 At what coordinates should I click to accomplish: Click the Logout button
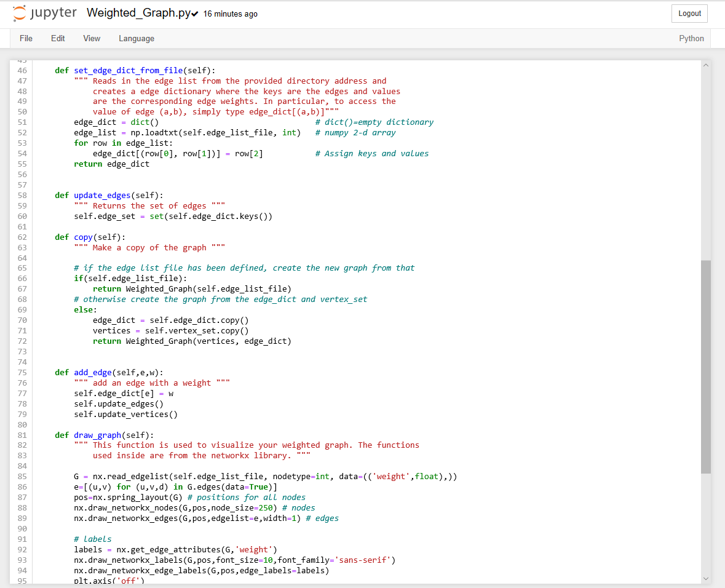pos(689,13)
